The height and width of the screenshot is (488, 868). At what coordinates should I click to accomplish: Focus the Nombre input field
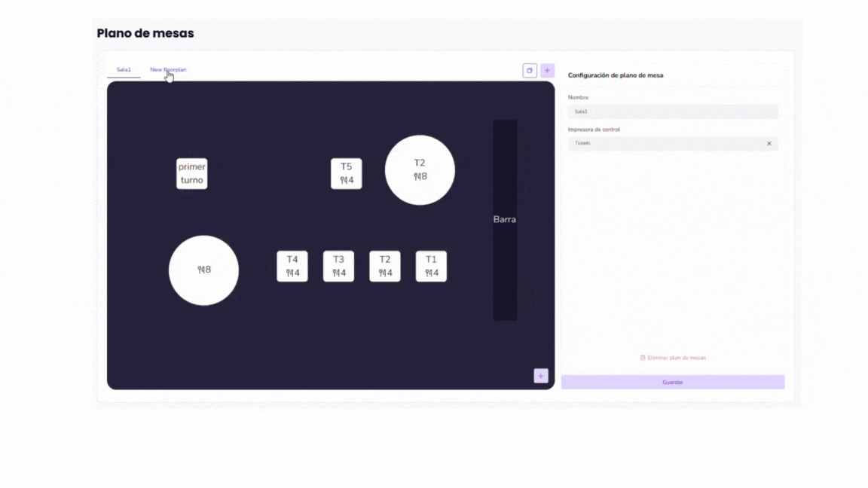click(672, 111)
